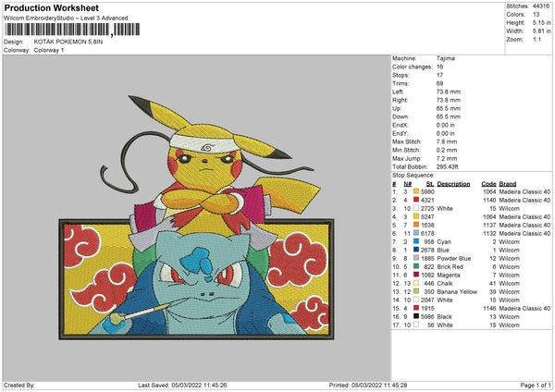Select the Width value 5.81 in
The height and width of the screenshot is (392, 555).
click(x=541, y=31)
